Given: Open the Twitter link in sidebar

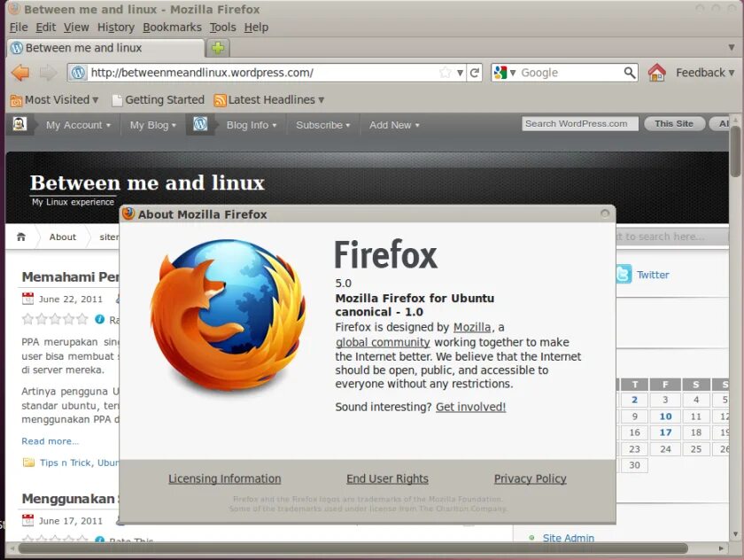Looking at the screenshot, I should click(653, 275).
